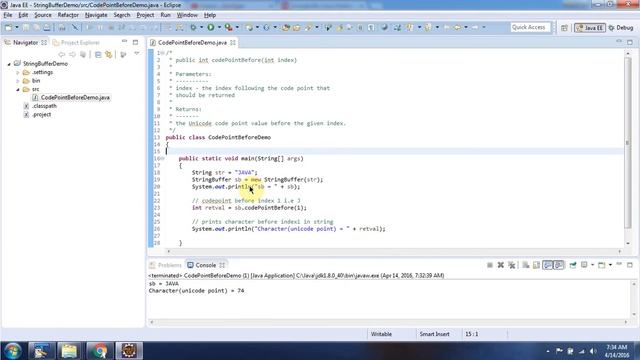Click the Smart Insert status bar entry
This screenshot has height=360, width=640.
(x=434, y=334)
